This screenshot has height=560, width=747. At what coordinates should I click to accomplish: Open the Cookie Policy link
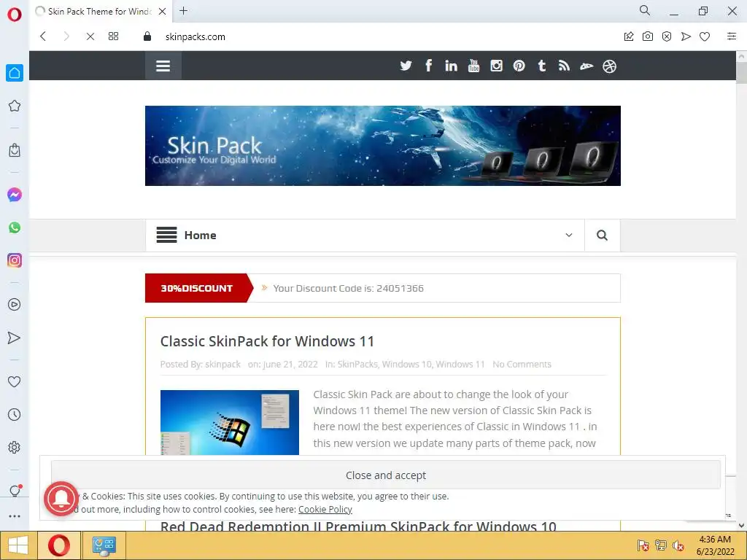tap(325, 509)
